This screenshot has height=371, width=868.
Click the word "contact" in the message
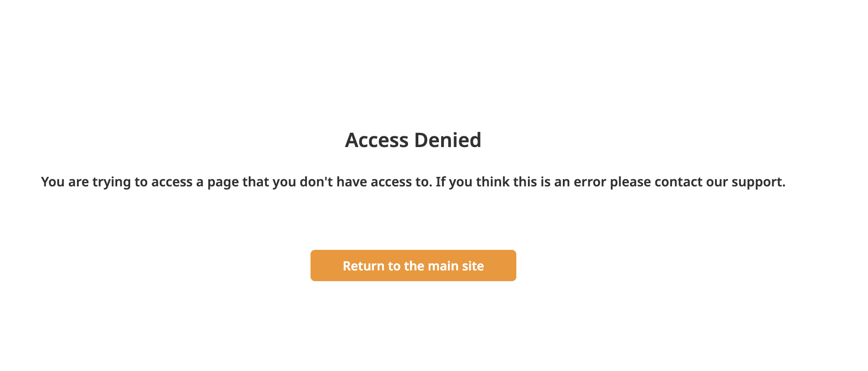678,182
